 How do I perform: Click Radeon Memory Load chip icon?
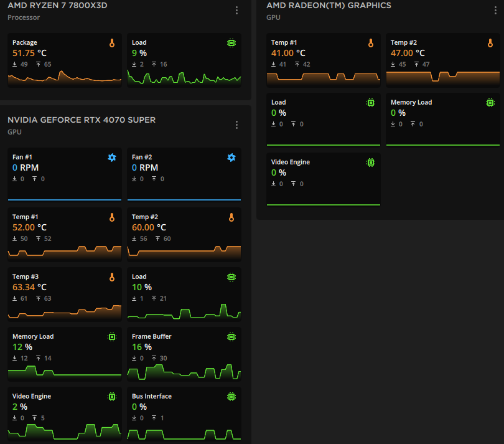pos(490,103)
